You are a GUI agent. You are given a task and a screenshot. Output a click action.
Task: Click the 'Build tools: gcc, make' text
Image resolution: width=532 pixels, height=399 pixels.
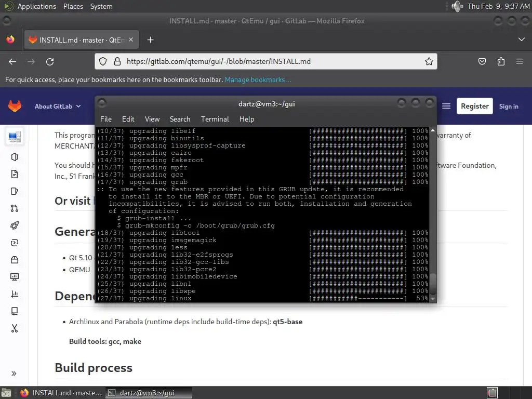[x=105, y=341]
